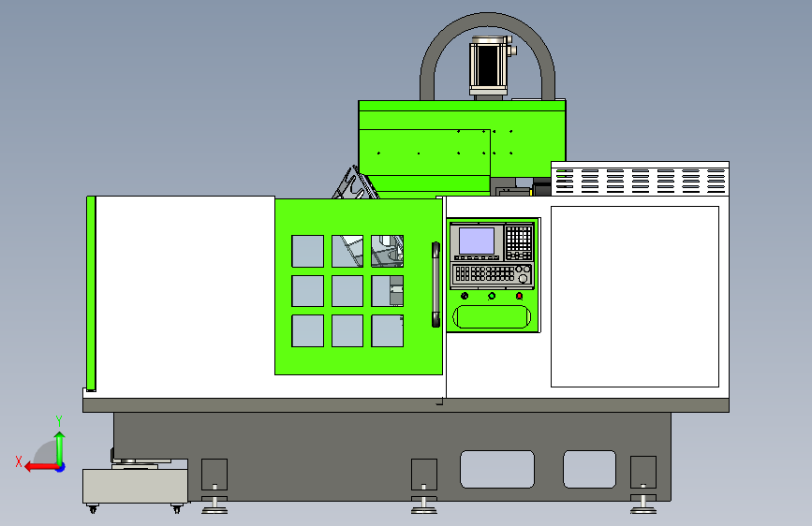Select the servo motor atop the machine
Screen dimensions: 812x526
click(490, 66)
